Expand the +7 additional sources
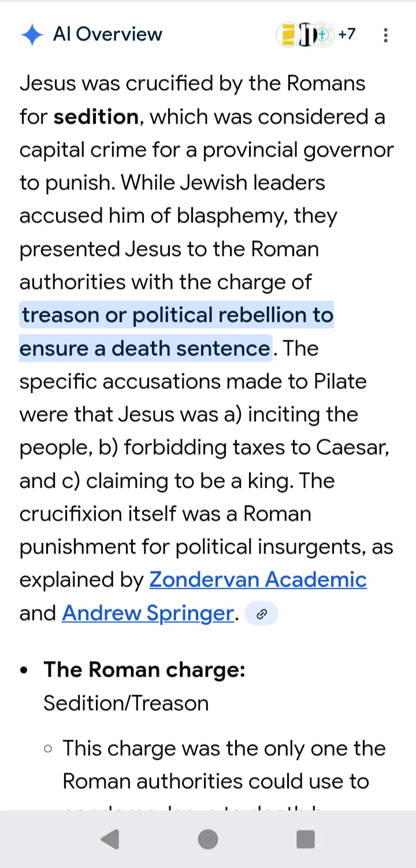 coord(347,35)
